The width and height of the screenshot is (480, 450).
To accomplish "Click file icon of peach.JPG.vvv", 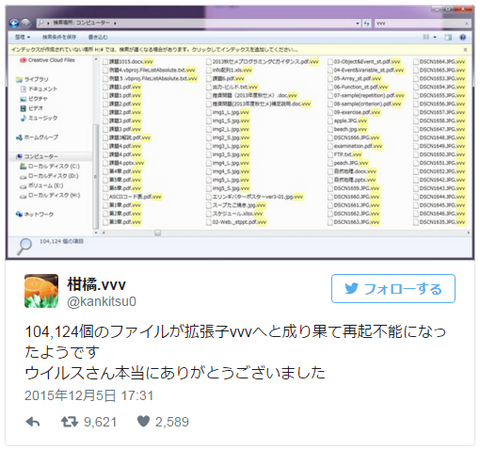I will click(x=330, y=163).
